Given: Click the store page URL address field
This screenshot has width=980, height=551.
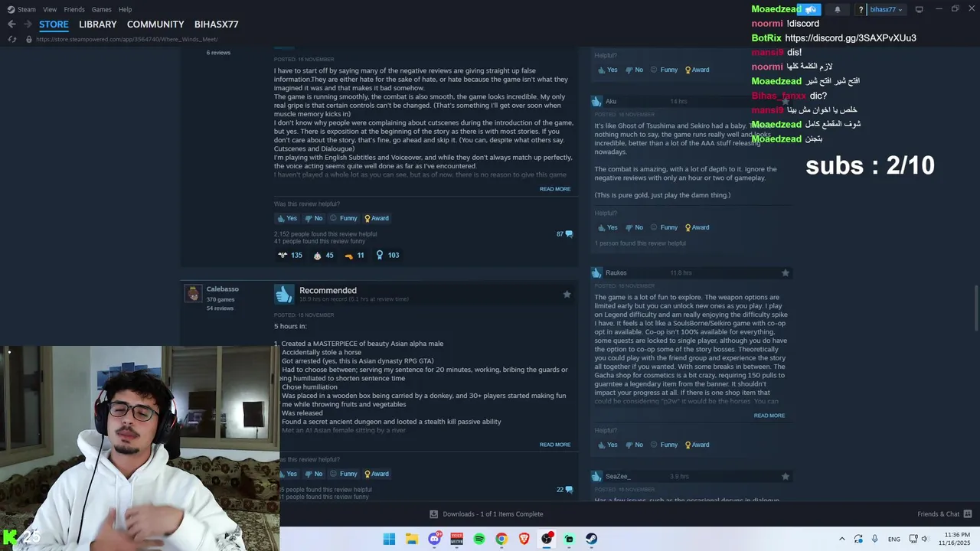Looking at the screenshot, I should 126,39.
